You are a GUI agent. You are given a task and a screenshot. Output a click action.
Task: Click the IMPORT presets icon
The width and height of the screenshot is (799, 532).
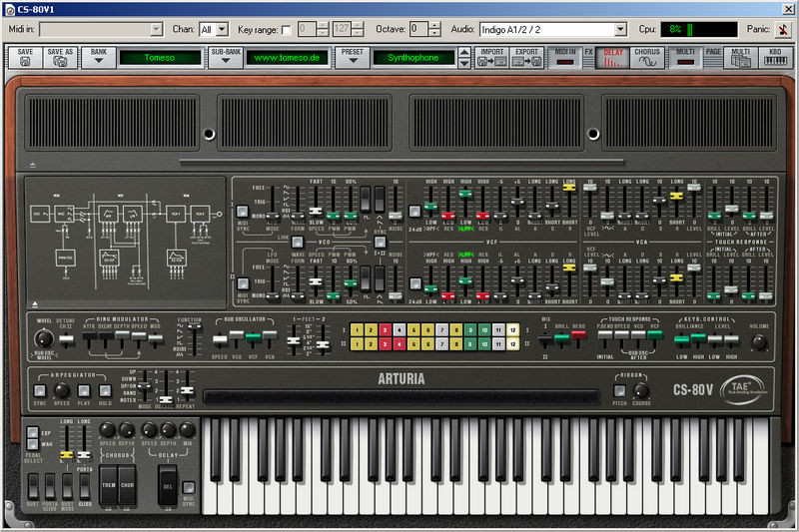point(491,58)
